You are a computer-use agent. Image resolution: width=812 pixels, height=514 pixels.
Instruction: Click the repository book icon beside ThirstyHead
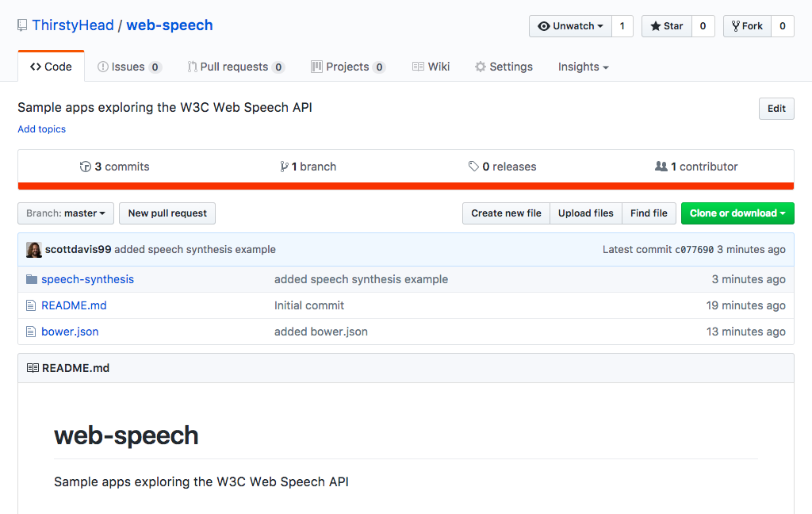point(22,25)
